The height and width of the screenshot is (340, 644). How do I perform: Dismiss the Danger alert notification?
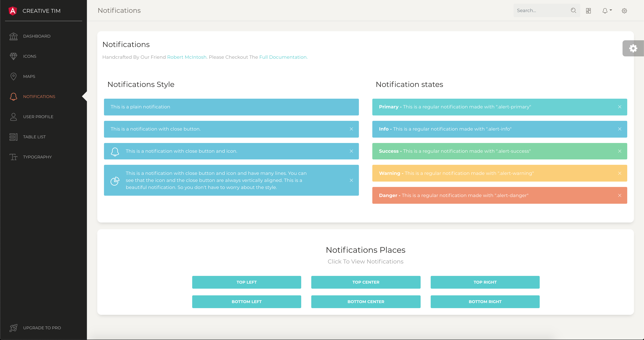tap(620, 195)
